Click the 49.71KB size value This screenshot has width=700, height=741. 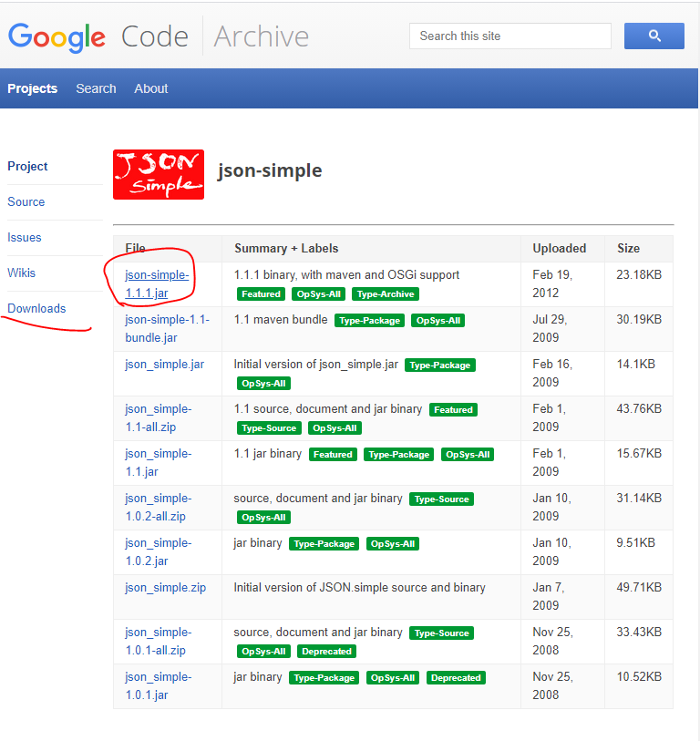[x=639, y=587]
